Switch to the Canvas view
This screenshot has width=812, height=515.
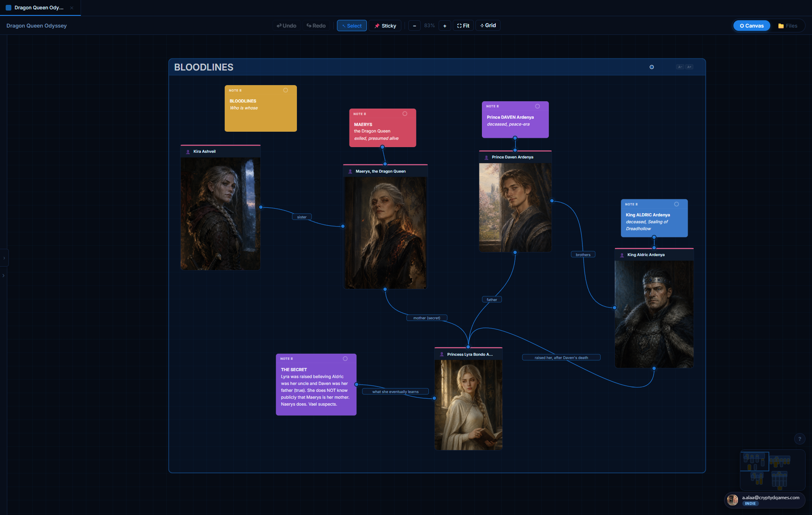(x=752, y=26)
